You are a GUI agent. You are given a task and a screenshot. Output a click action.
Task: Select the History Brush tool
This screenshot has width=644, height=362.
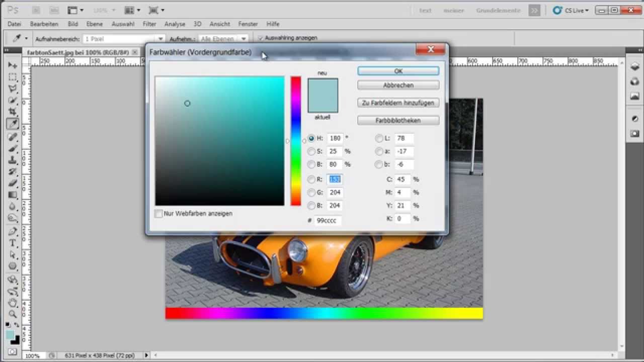pyautogui.click(x=13, y=171)
